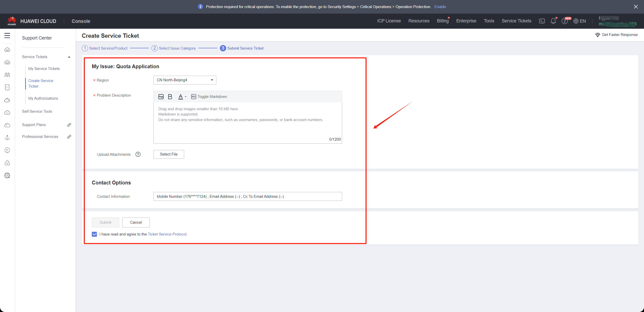Click the Ticket Service Protocol link
Screen dimensions: 644x312
pos(167,234)
